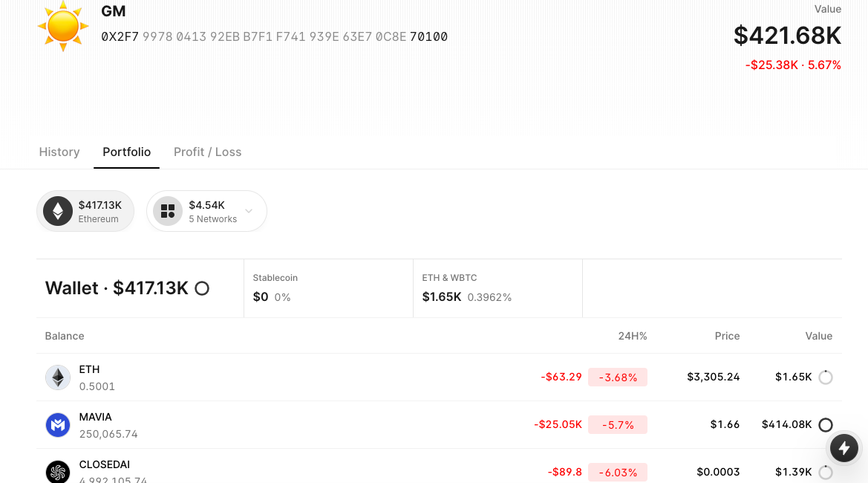Image resolution: width=868 pixels, height=483 pixels.
Task: Click the Ethereum network logo icon
Action: tap(58, 211)
